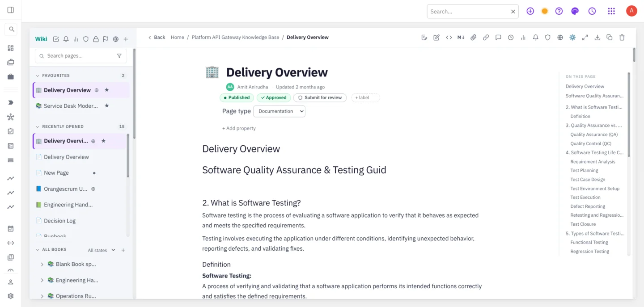Open page version history clock icon
The width and height of the screenshot is (644, 307).
pos(511,38)
